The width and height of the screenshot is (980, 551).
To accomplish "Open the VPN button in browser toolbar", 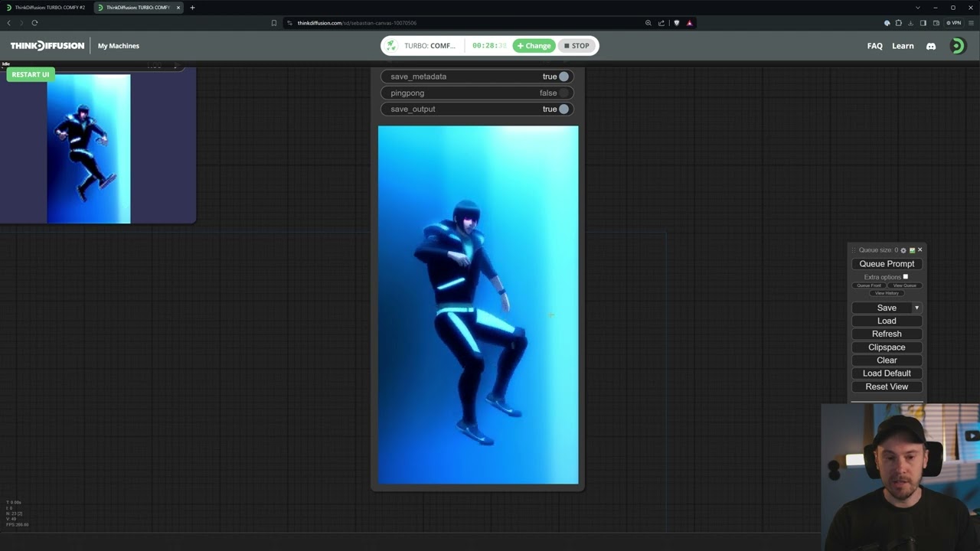I will (954, 23).
